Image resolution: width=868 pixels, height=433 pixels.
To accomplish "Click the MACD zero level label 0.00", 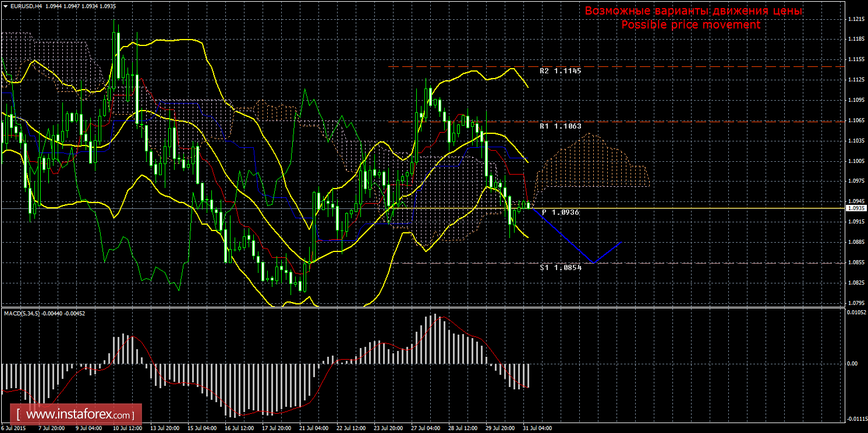I will point(852,364).
